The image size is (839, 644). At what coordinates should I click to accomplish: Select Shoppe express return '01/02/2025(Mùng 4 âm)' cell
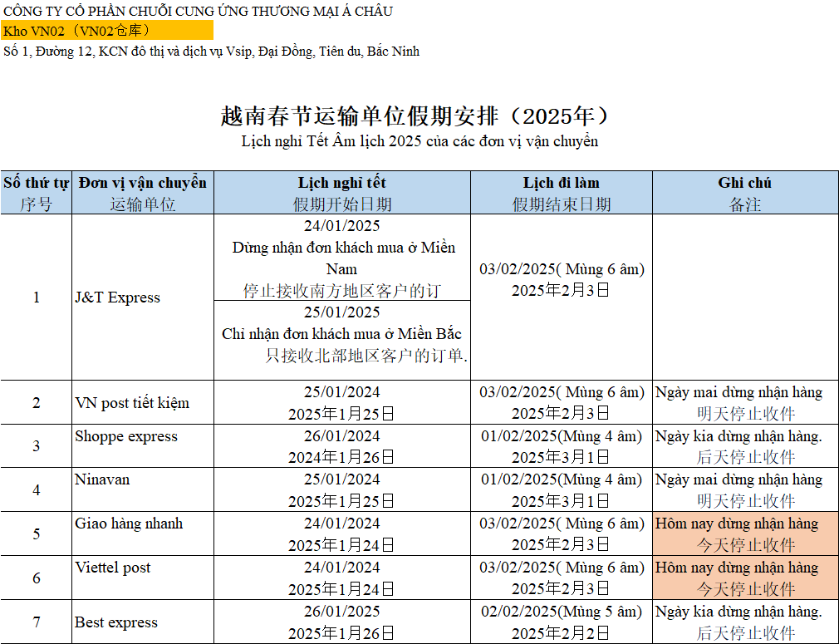point(562,446)
